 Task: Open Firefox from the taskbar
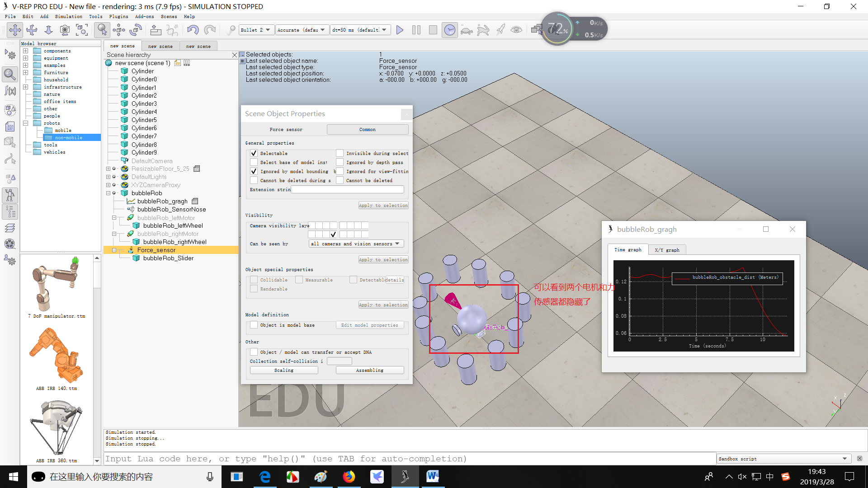point(349,477)
